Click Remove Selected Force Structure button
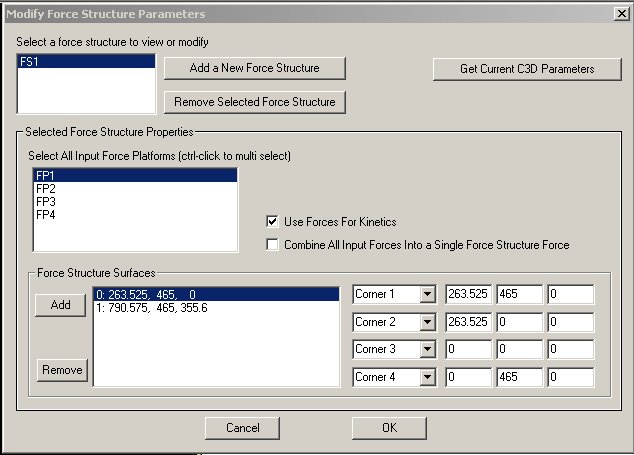Viewport: 634px width, 455px height. 254,102
